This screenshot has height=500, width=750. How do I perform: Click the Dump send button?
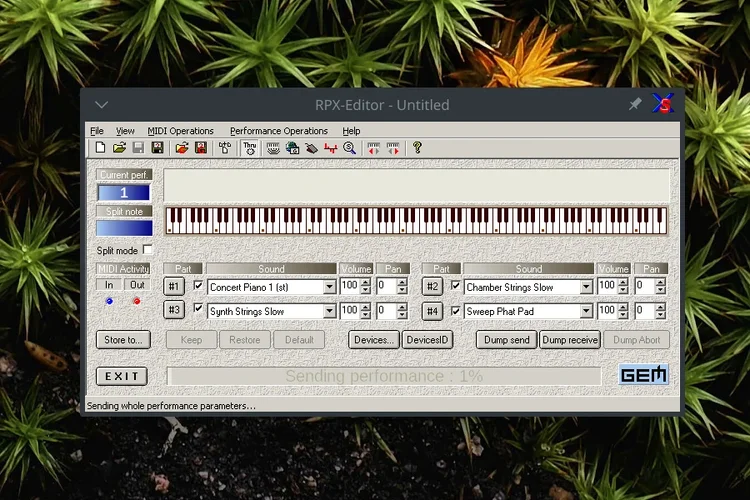point(507,340)
